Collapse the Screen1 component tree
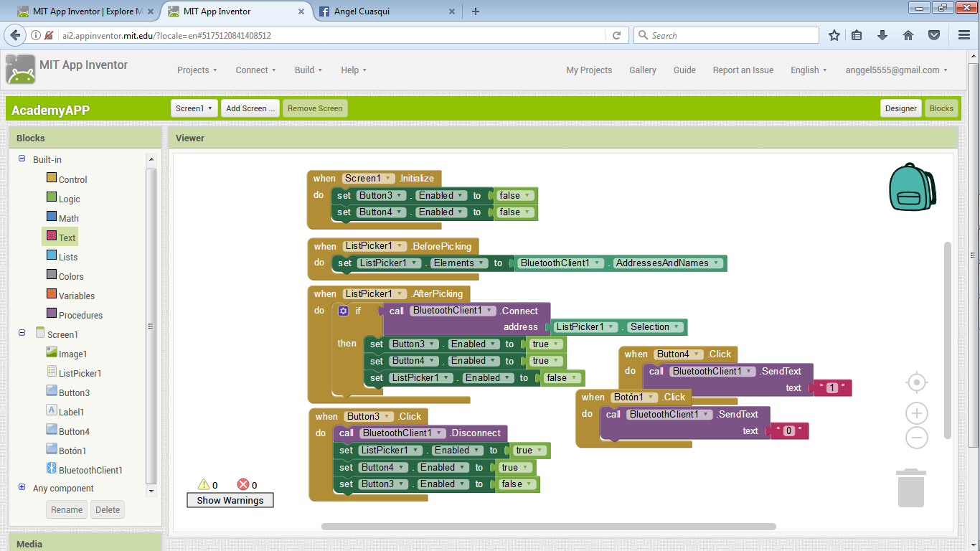 pyautogui.click(x=22, y=332)
